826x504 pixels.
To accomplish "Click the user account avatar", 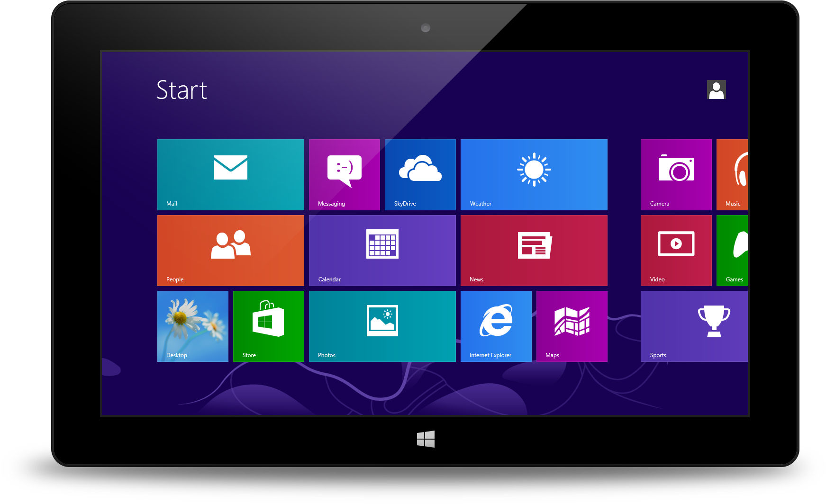I will click(716, 90).
